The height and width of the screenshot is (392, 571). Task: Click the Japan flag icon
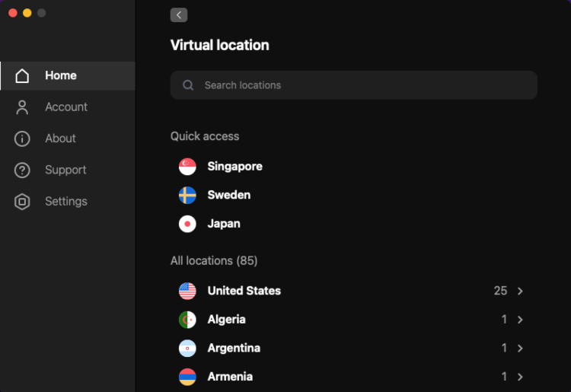tap(187, 224)
